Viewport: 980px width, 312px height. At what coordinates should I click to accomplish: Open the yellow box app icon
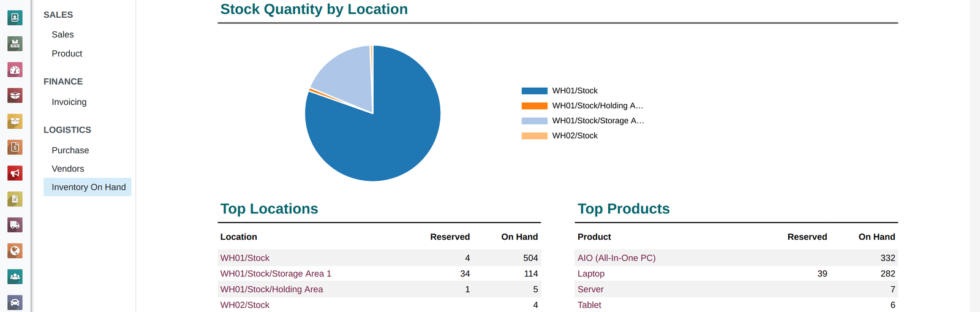(15, 121)
